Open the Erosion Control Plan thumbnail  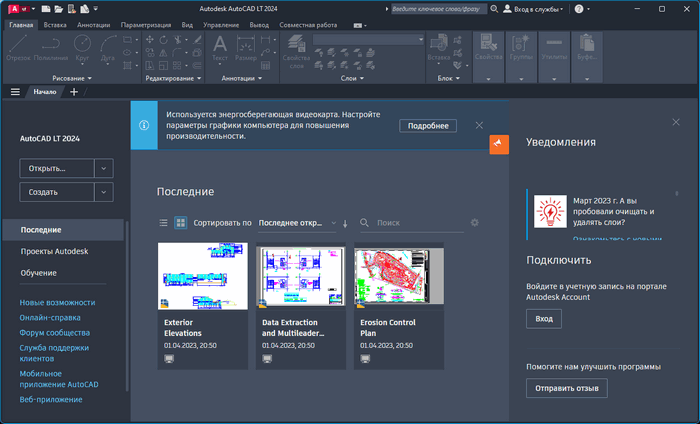(399, 276)
